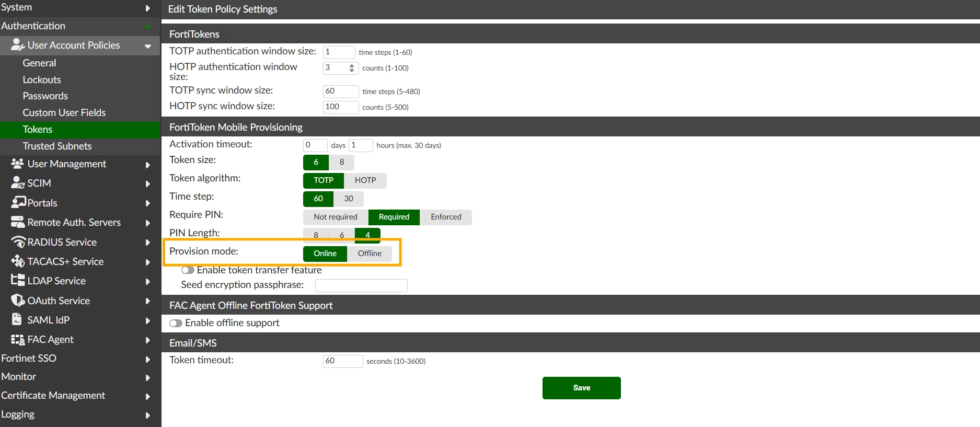
Task: Click the OAuth Service shield icon
Action: (18, 300)
